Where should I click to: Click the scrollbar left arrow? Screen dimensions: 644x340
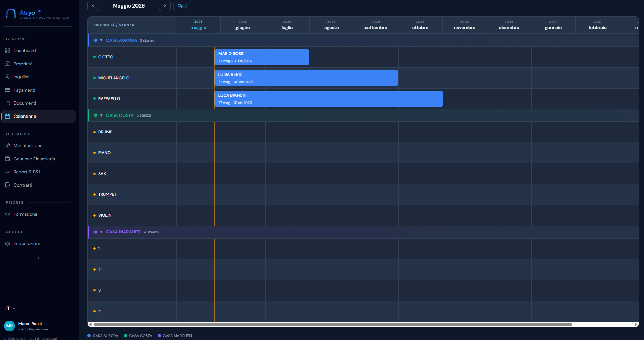click(90, 324)
